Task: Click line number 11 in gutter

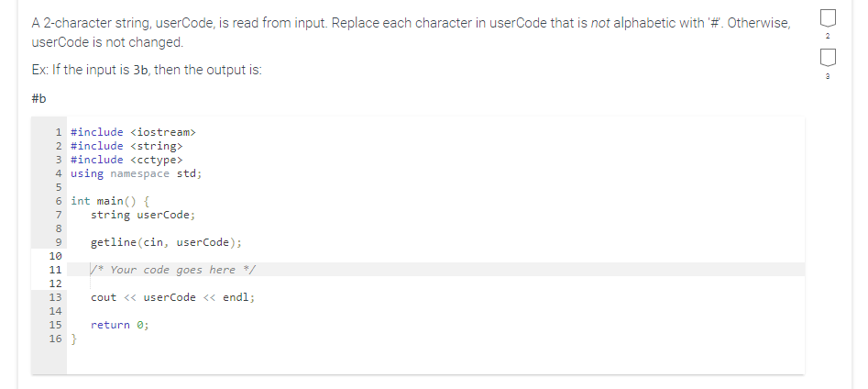Action: pos(55,270)
